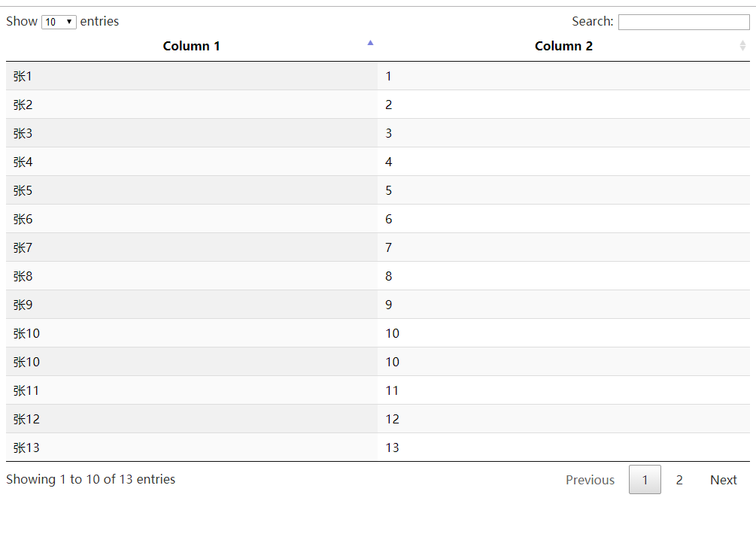
Task: Go to the Previous page
Action: [590, 480]
